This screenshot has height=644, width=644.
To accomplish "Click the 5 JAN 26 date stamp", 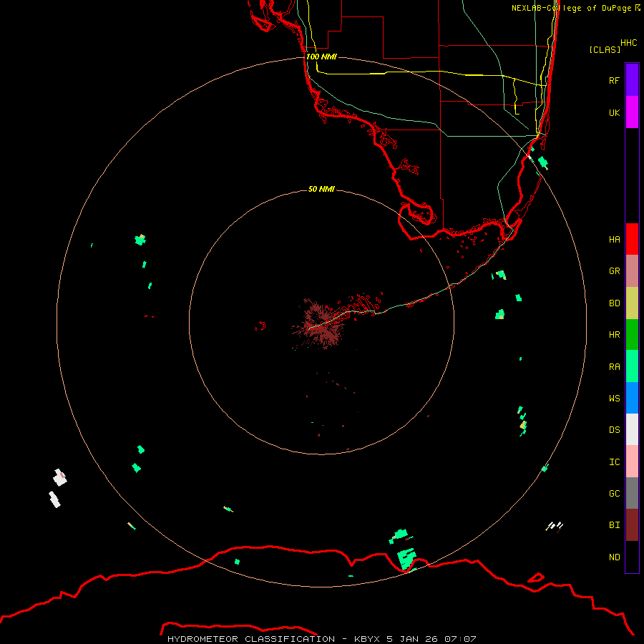I will click(x=412, y=639).
